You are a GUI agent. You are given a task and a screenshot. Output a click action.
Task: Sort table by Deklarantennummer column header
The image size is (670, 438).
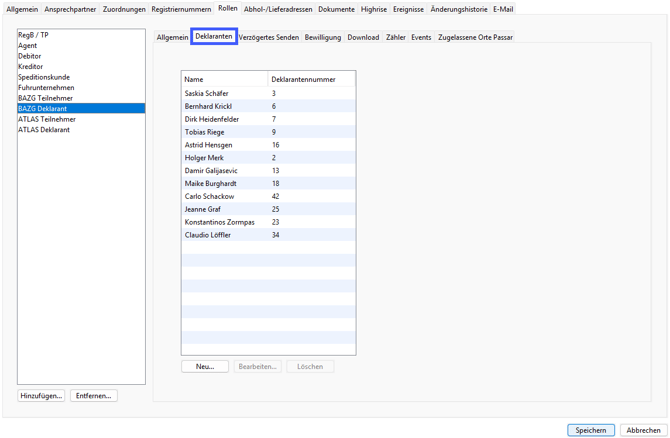pos(304,79)
